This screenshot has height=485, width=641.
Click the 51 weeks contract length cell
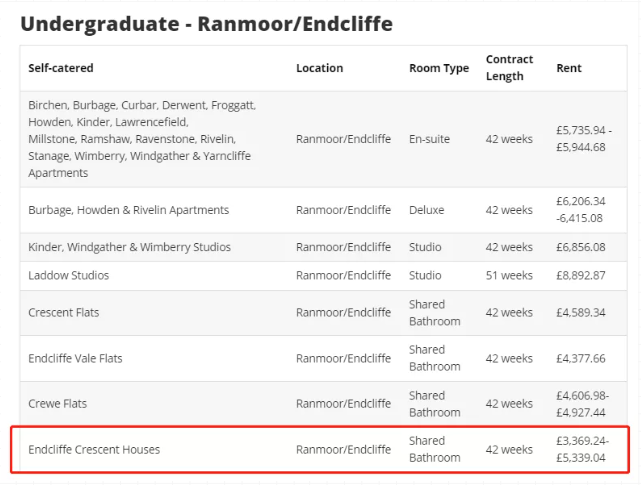pos(509,275)
